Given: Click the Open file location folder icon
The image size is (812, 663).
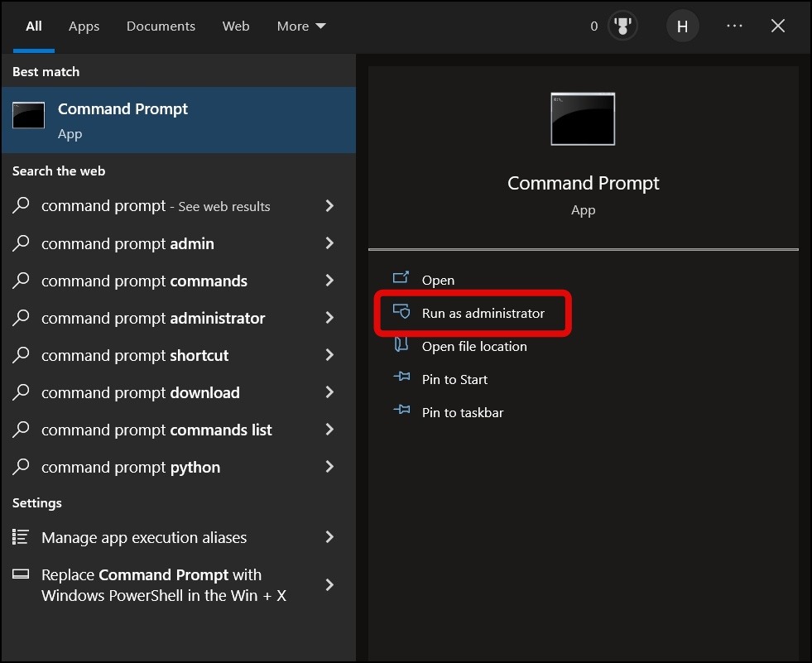Looking at the screenshot, I should 401,345.
